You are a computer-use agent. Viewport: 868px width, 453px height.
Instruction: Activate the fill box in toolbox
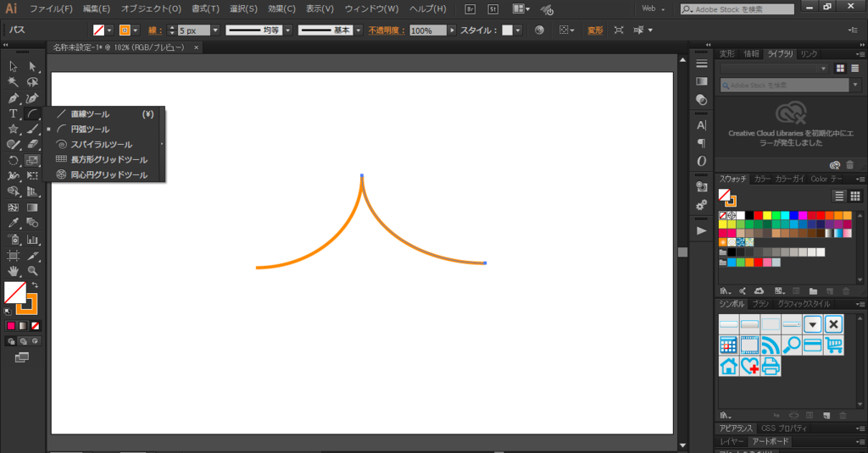[x=14, y=291]
